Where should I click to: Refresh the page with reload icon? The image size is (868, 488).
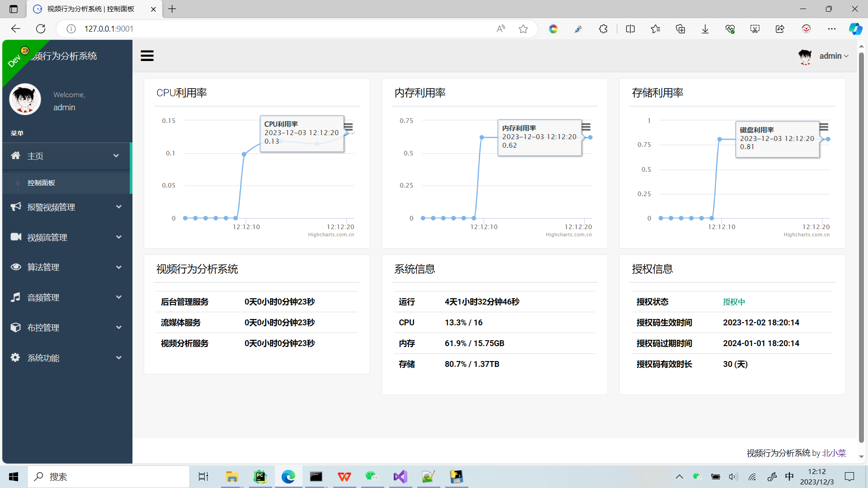click(x=41, y=29)
